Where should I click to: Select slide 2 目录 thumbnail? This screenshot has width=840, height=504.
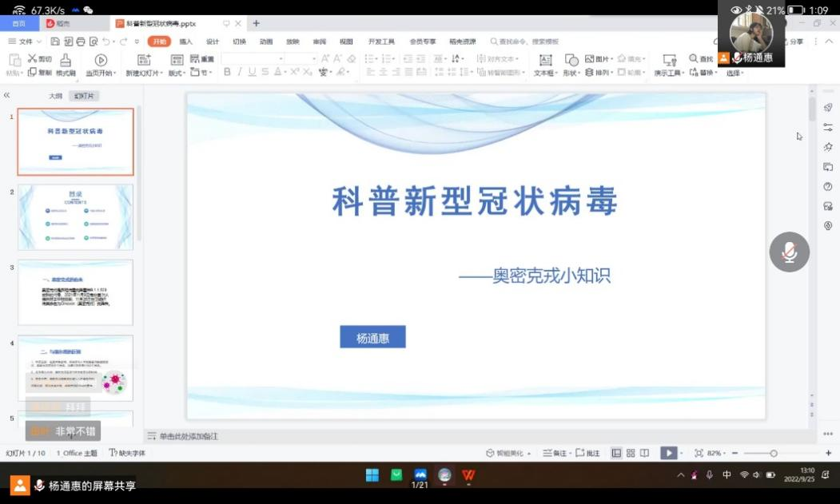tap(75, 216)
